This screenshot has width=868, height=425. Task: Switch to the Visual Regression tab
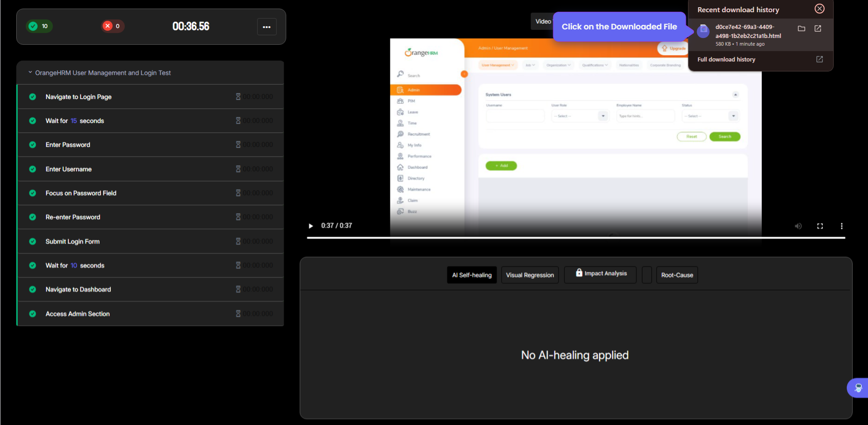click(530, 275)
